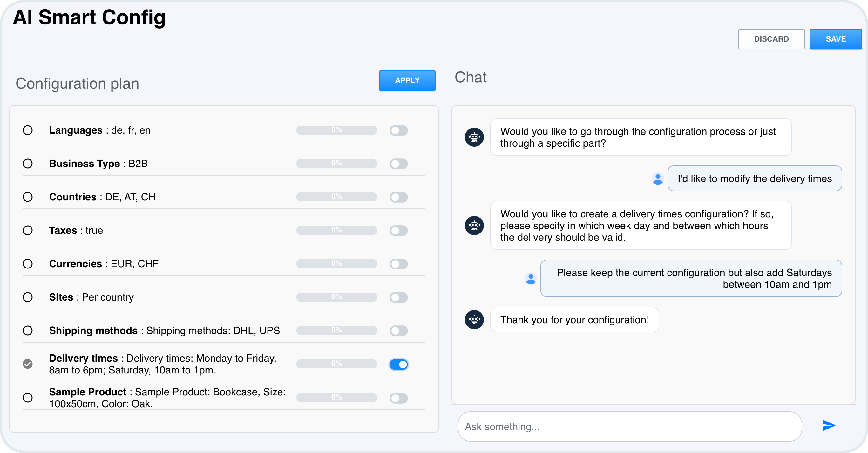Click the user avatar next to the delivery times request
Image resolution: width=868 pixels, height=453 pixels.
[x=657, y=178]
